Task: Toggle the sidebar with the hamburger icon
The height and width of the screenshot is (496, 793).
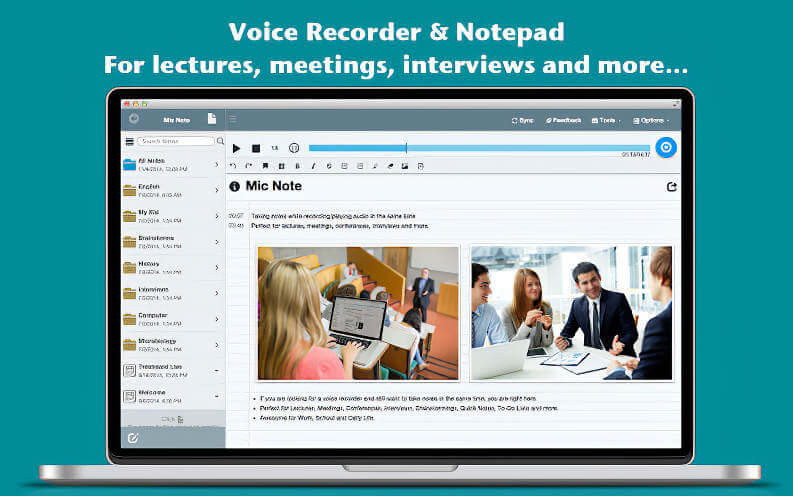Action: coord(233,119)
